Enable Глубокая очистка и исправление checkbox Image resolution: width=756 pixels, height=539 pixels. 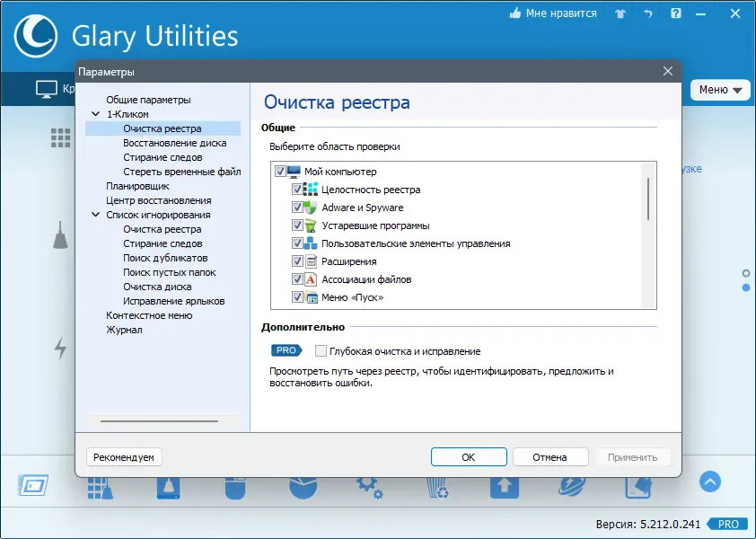tap(321, 351)
